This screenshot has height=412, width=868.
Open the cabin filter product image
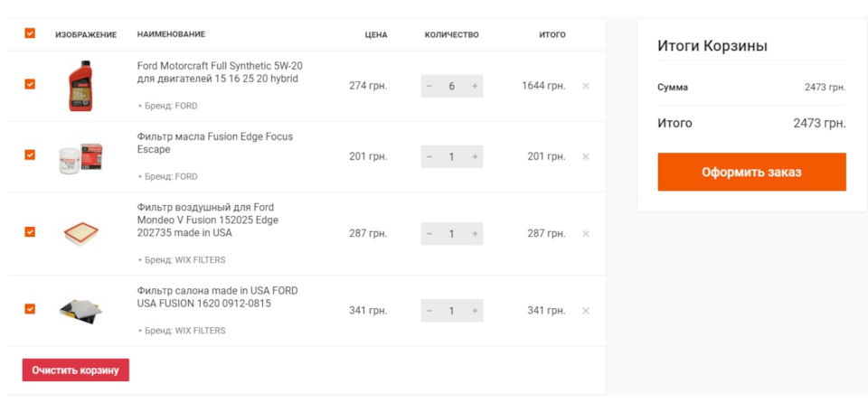point(80,310)
